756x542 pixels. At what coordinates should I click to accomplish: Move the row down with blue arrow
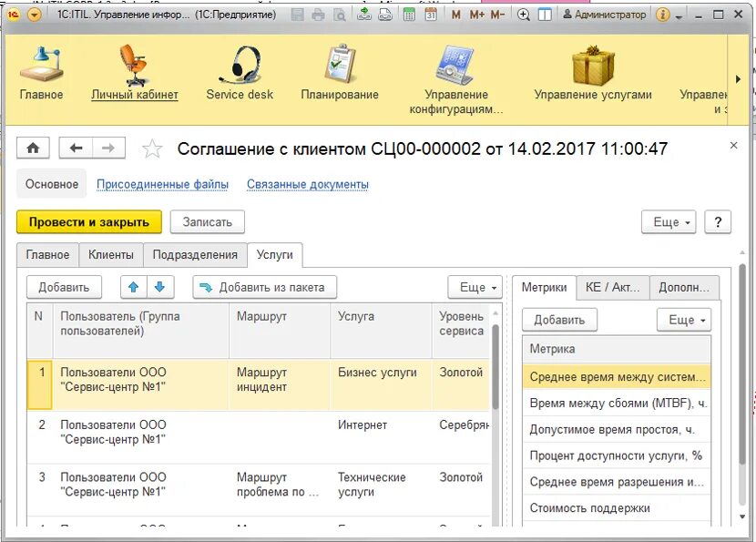coord(160,287)
